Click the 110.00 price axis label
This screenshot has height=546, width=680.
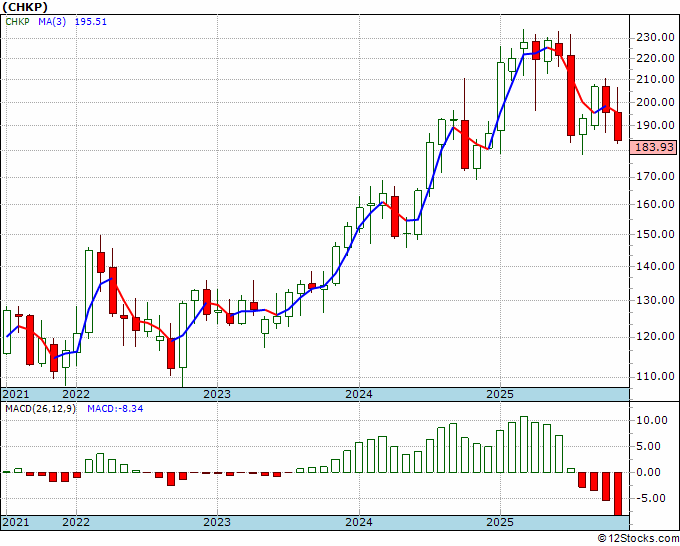point(655,376)
